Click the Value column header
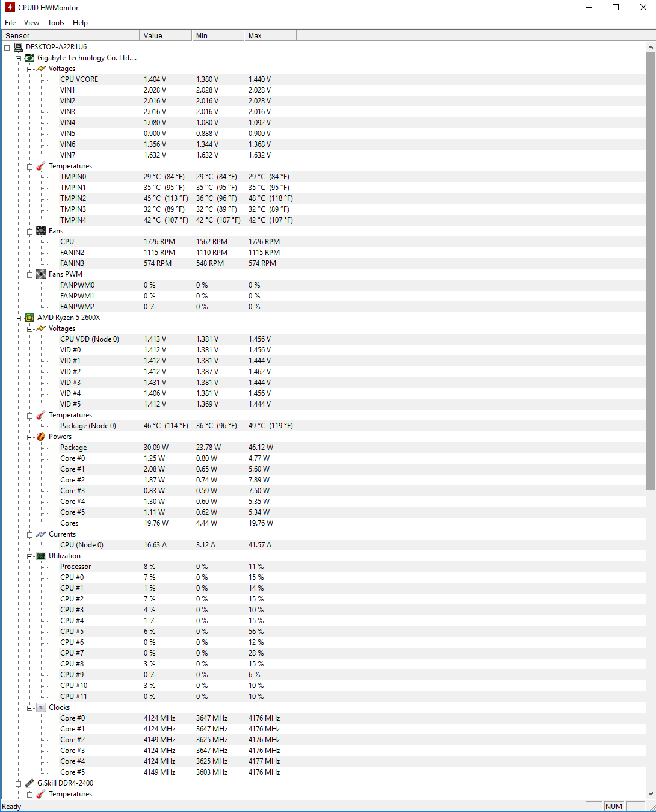 pos(166,35)
